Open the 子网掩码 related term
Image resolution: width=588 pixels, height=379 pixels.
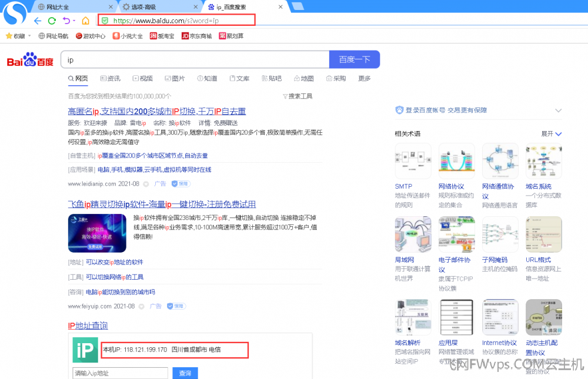495,260
